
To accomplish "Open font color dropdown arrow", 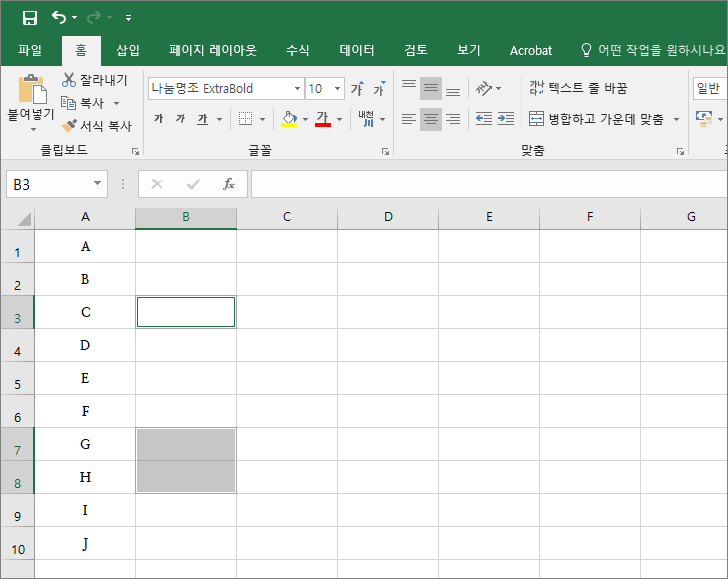I will 339,119.
